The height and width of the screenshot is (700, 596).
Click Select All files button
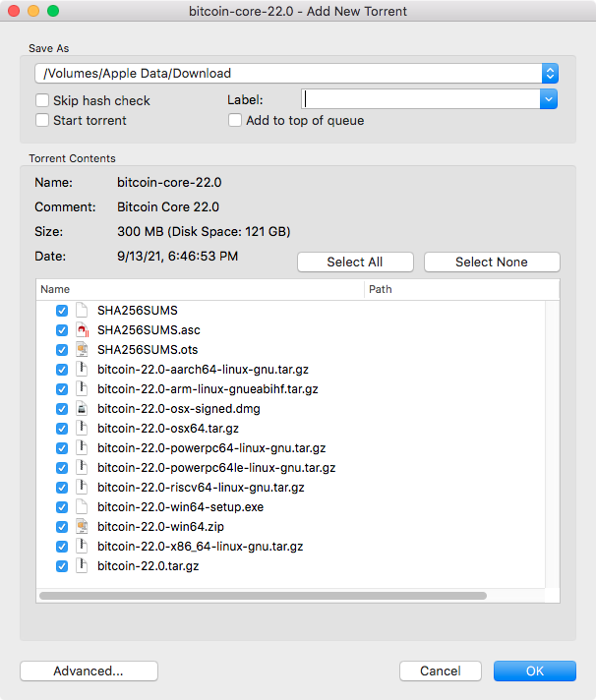(355, 262)
